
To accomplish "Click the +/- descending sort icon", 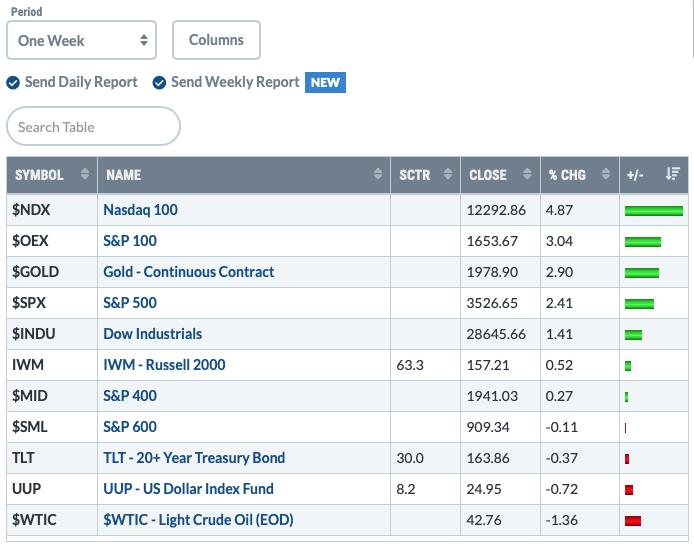I will [x=673, y=174].
